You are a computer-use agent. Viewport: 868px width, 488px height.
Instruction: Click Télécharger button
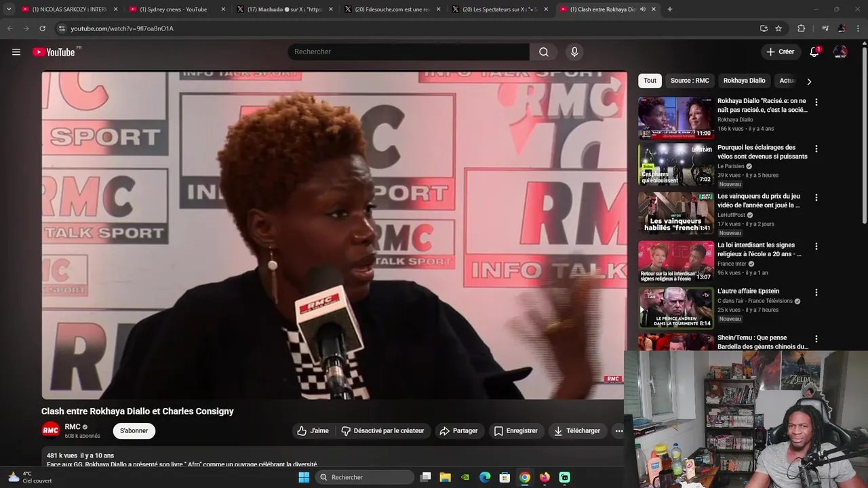(x=577, y=431)
